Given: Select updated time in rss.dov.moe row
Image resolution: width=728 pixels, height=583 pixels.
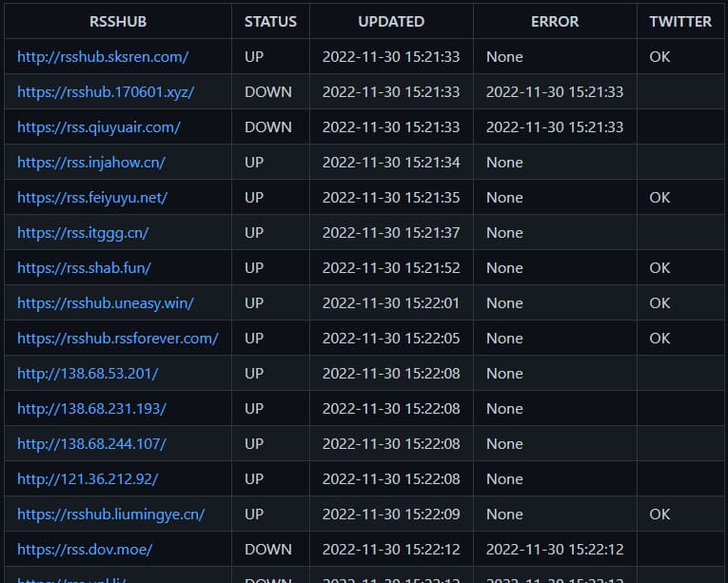Looking at the screenshot, I should (391, 550).
